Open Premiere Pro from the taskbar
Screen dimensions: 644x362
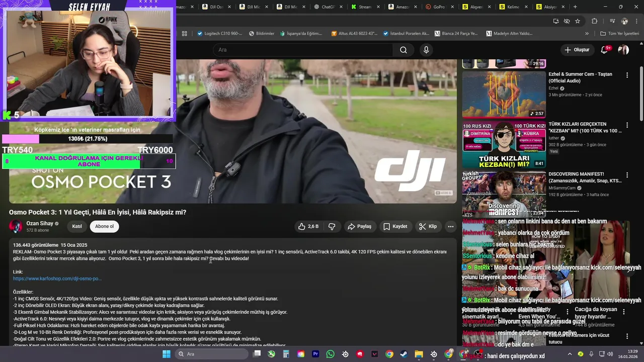pos(315,354)
